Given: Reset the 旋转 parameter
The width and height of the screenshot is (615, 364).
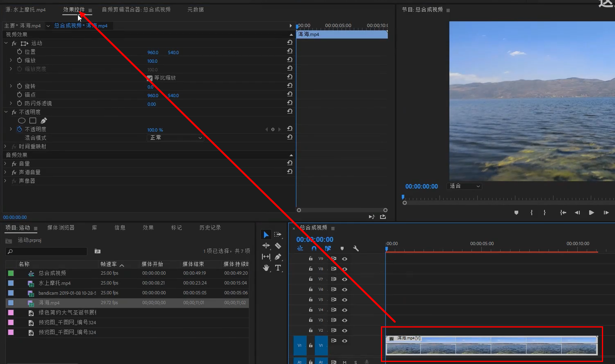Looking at the screenshot, I should 289,86.
